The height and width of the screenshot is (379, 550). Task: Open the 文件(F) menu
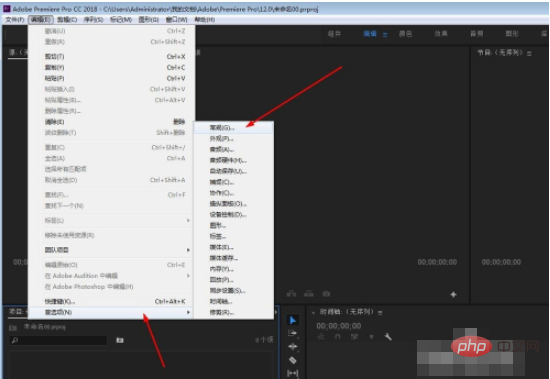point(14,20)
